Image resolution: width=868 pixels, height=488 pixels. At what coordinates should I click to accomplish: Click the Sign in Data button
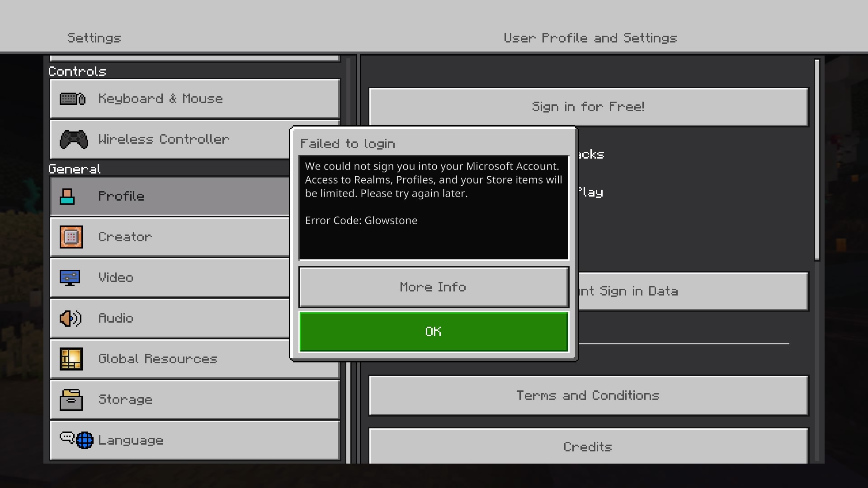pyautogui.click(x=692, y=291)
